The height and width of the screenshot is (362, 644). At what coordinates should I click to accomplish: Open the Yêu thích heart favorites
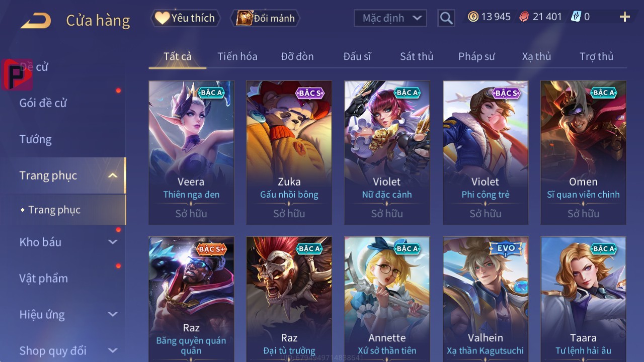pyautogui.click(x=185, y=18)
